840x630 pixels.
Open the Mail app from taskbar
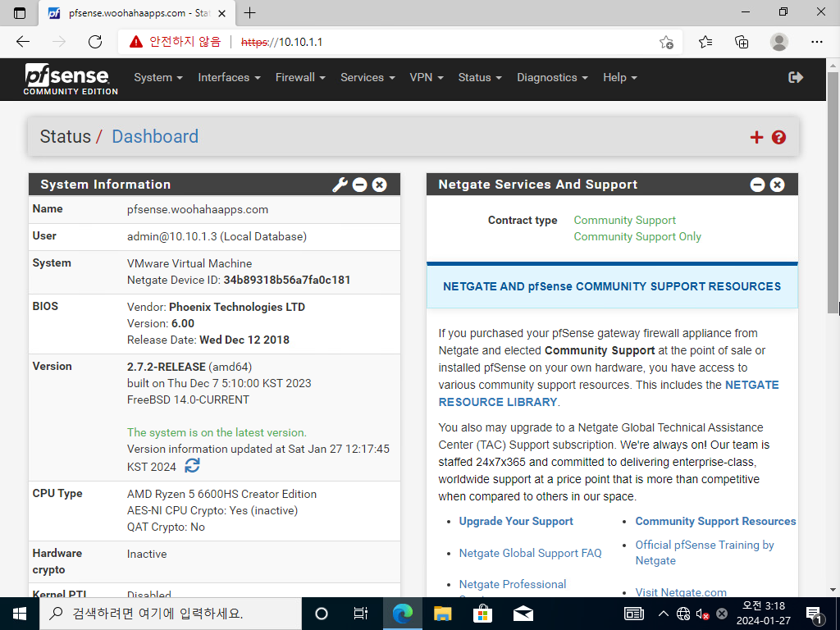point(523,614)
